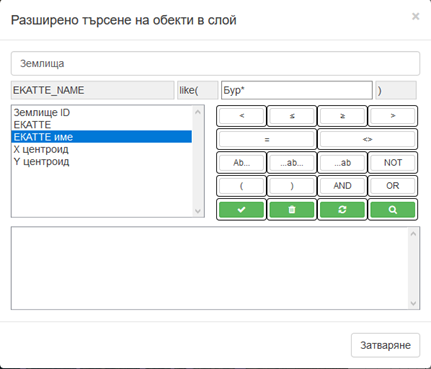Insert the greater-than operator
The height and width of the screenshot is (369, 431).
(x=393, y=116)
